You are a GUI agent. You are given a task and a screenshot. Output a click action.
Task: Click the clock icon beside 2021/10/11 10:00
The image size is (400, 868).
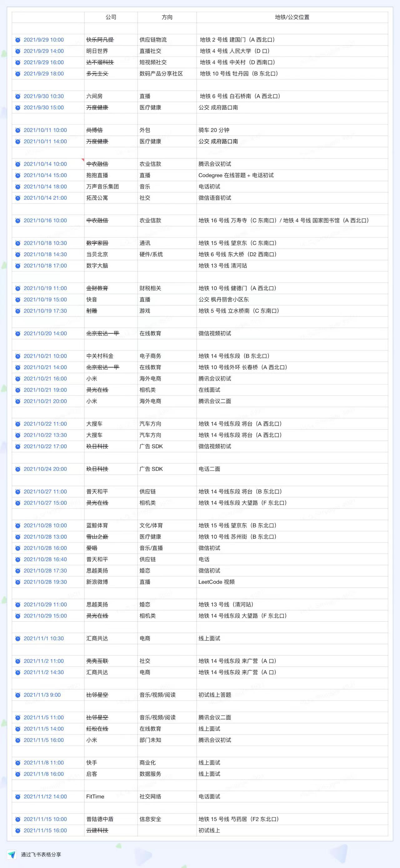[18, 130]
